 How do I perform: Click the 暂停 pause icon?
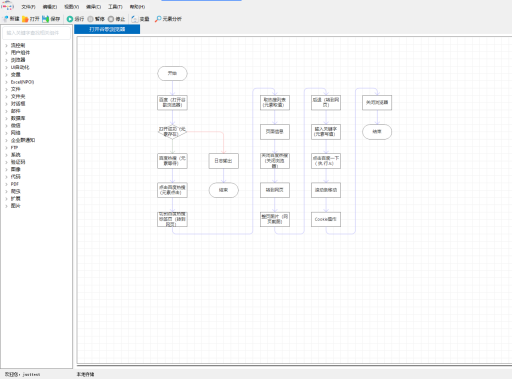pyautogui.click(x=90, y=19)
